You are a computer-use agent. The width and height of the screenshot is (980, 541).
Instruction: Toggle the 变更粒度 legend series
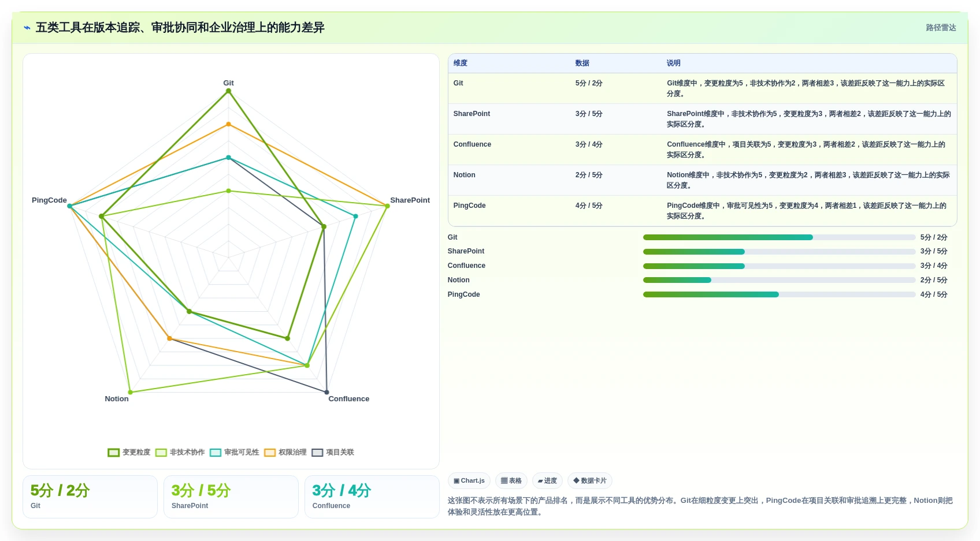(x=129, y=452)
